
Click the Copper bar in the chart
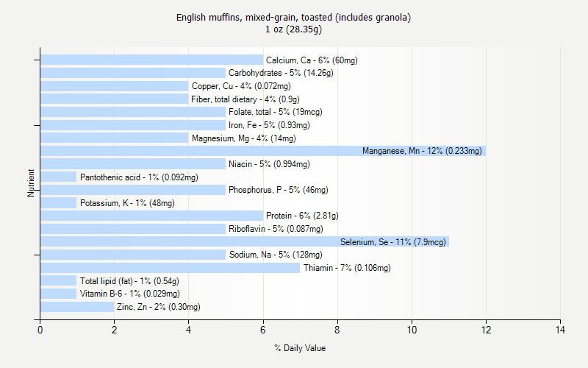pyautogui.click(x=115, y=86)
